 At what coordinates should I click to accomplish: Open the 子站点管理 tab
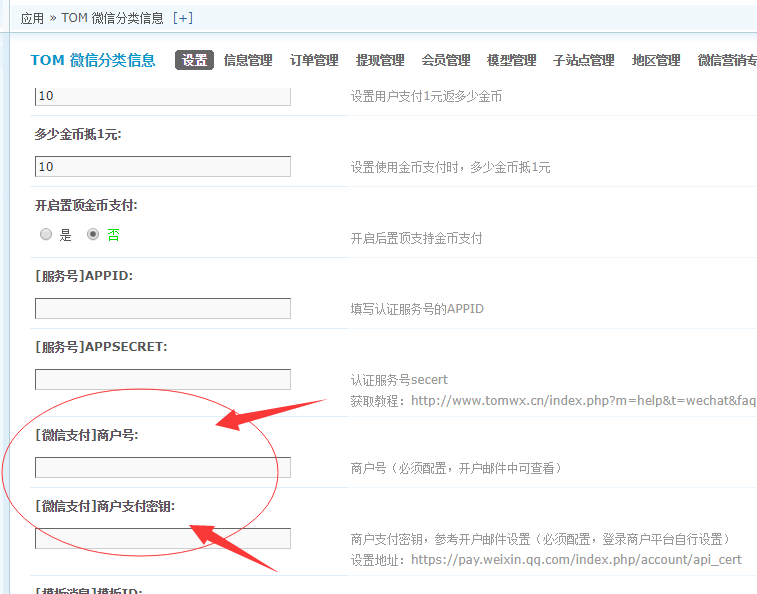583,60
